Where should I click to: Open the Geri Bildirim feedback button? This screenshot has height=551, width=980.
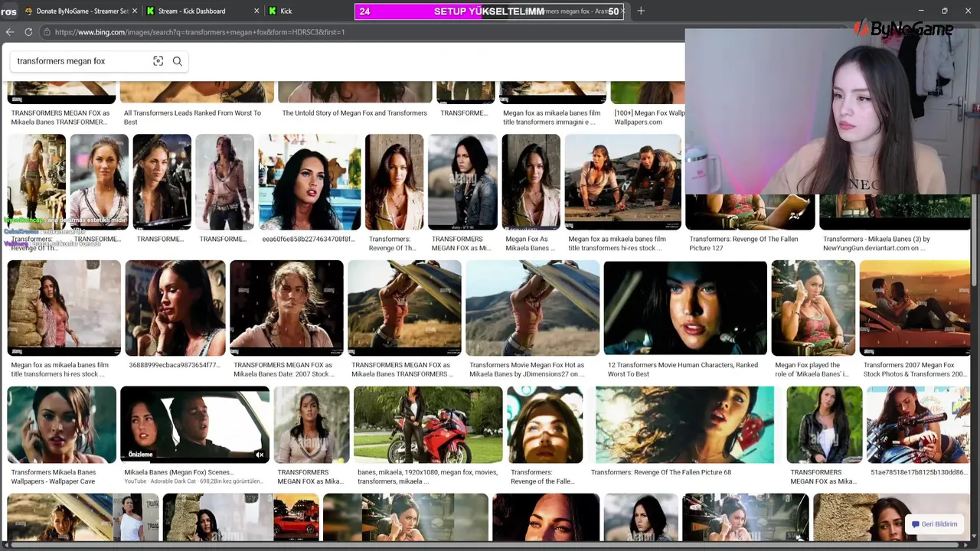934,524
